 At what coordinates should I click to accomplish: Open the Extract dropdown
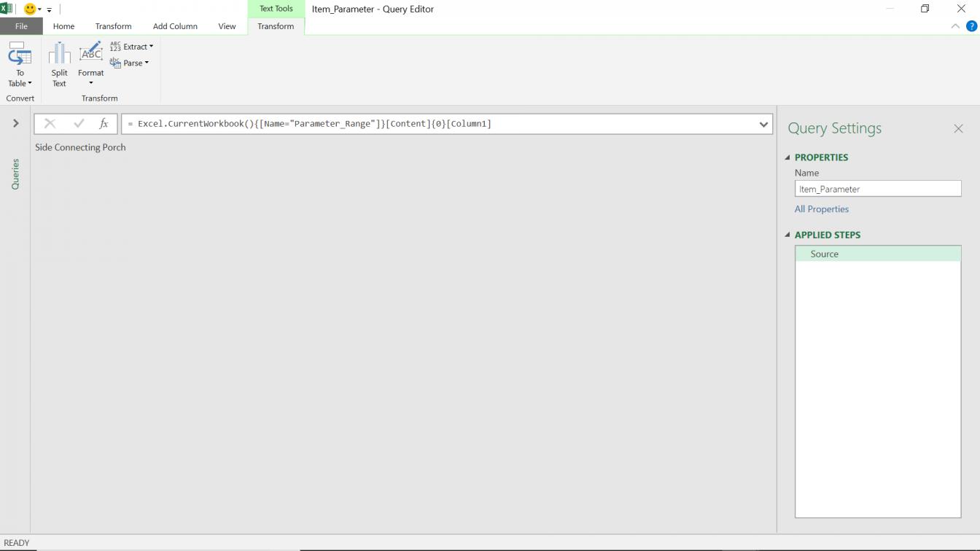131,47
